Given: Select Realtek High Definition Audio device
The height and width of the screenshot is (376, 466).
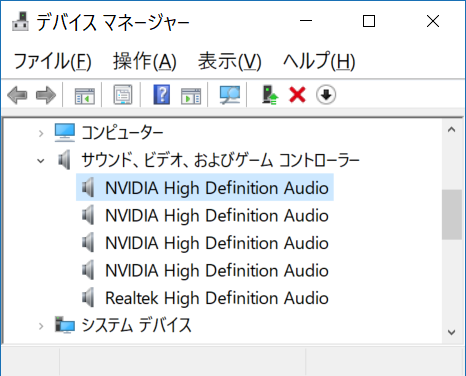Looking at the screenshot, I should [x=217, y=298].
